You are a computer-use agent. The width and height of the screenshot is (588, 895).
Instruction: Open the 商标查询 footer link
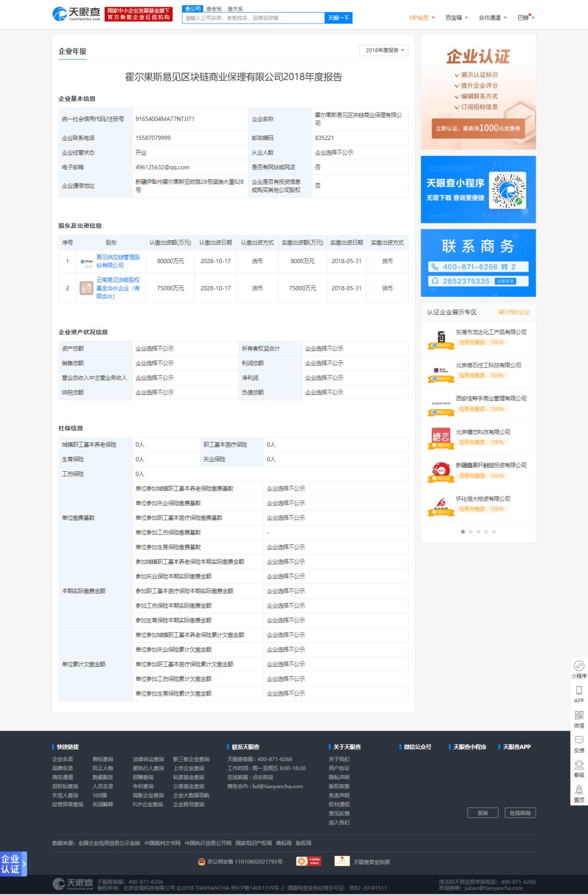click(103, 759)
